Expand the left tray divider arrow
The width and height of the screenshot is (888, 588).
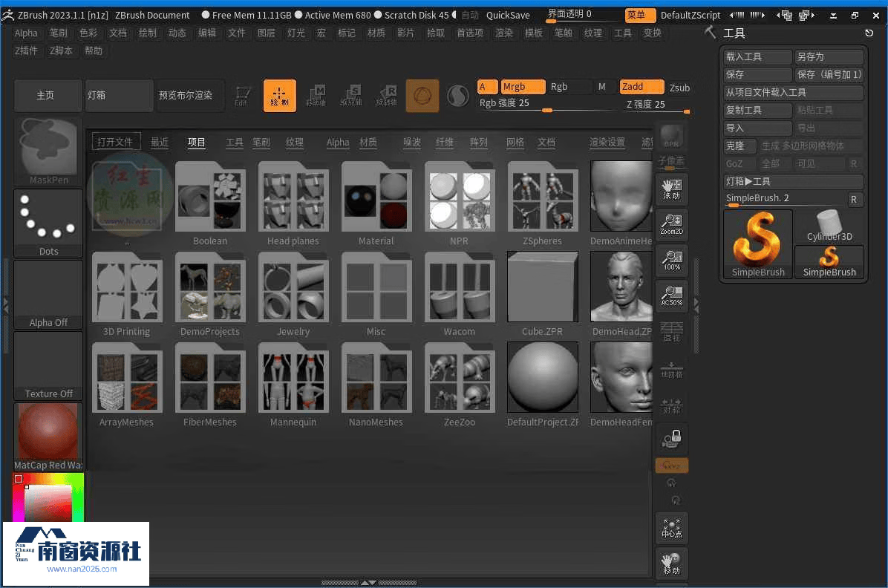tap(6, 307)
